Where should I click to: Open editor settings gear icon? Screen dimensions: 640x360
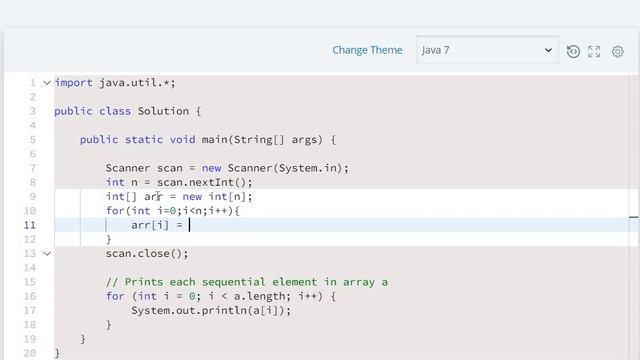click(618, 51)
